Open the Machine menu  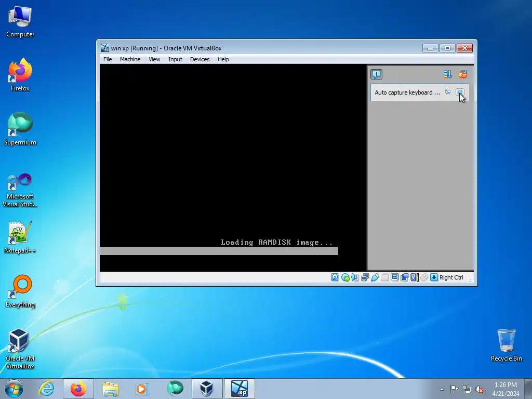[130, 59]
